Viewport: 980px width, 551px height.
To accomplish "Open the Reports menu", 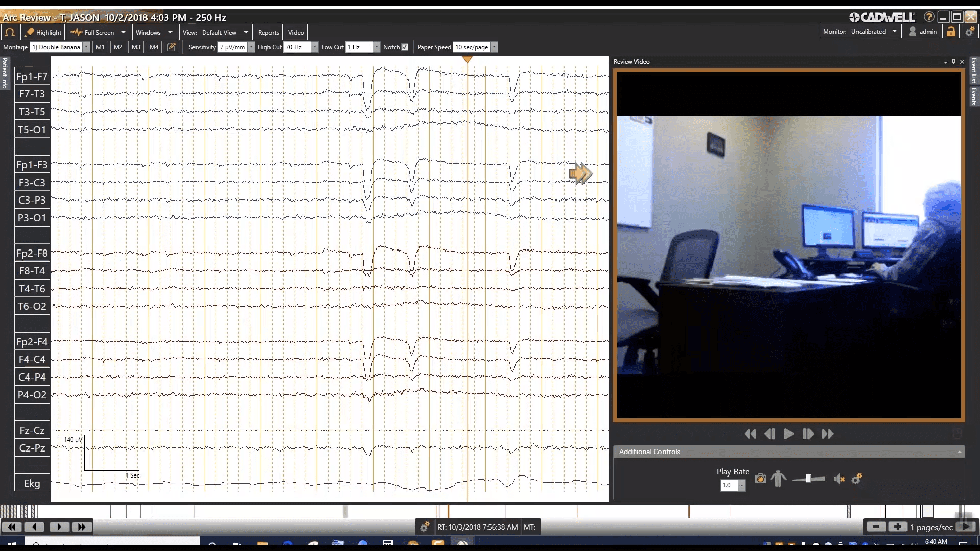I will (268, 32).
